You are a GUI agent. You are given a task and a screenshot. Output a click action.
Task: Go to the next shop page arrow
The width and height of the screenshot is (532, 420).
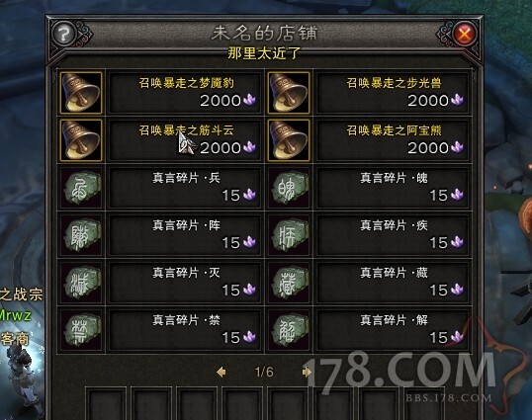307,373
